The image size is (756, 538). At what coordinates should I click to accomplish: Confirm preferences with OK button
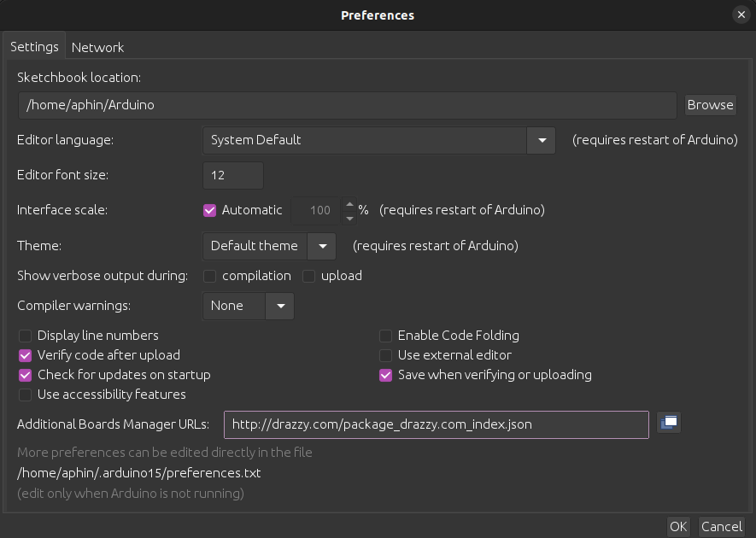tap(678, 526)
